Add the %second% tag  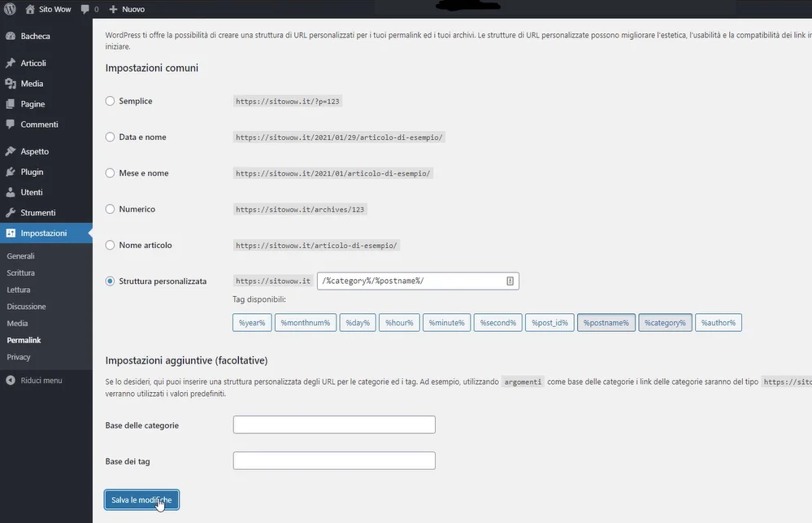pos(498,322)
